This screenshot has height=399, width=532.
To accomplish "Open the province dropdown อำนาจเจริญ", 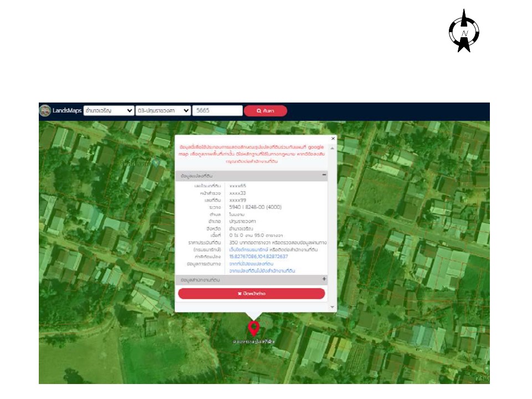I will [109, 111].
